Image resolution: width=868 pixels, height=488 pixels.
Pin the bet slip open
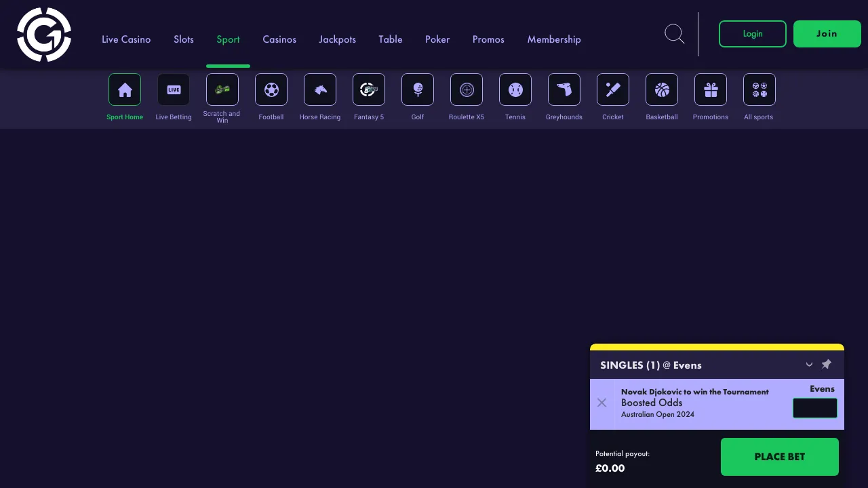[x=827, y=364]
